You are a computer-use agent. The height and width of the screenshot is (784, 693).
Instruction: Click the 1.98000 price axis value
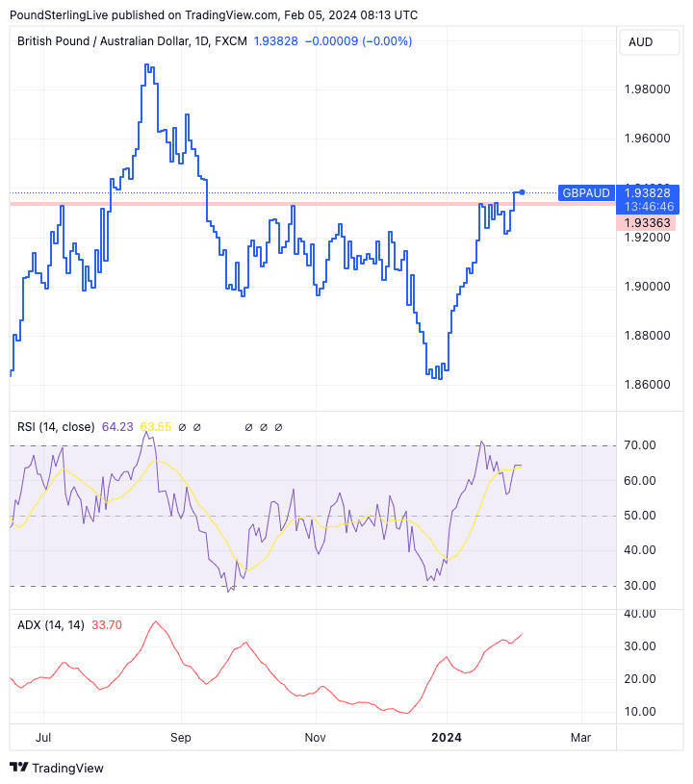pyautogui.click(x=647, y=89)
